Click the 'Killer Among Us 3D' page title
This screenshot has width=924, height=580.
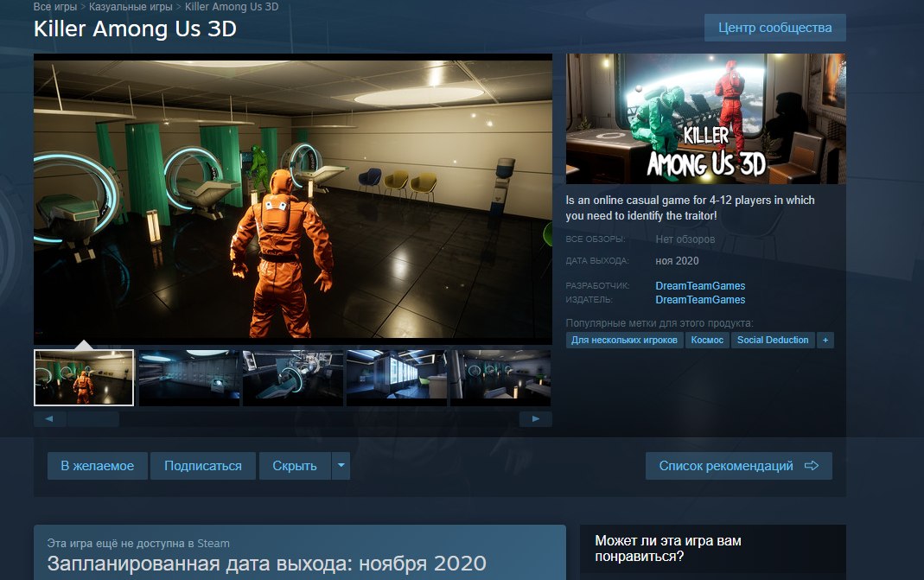135,29
